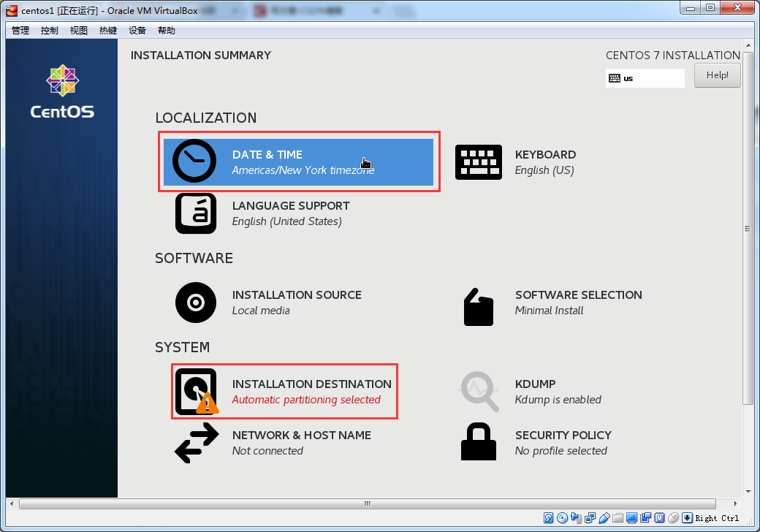The width and height of the screenshot is (760, 532).
Task: Click the display status bar icon
Action: pos(631,518)
